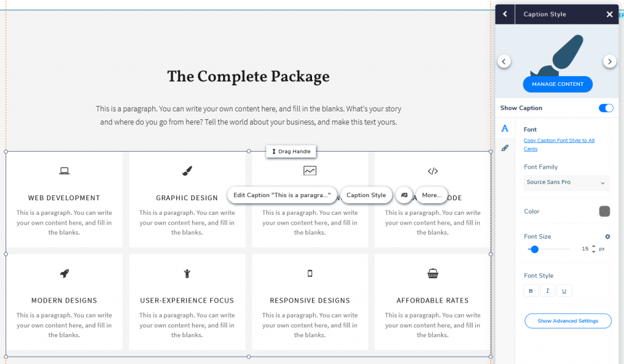Expand Show Advanced Settings
Image resolution: width=624 pixels, height=364 pixels.
[x=568, y=321]
